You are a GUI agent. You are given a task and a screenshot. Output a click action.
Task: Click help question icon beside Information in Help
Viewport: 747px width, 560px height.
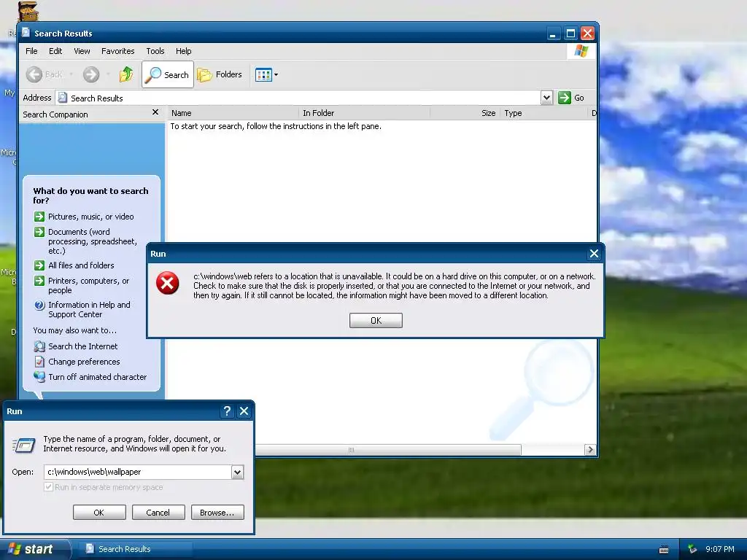click(39, 305)
